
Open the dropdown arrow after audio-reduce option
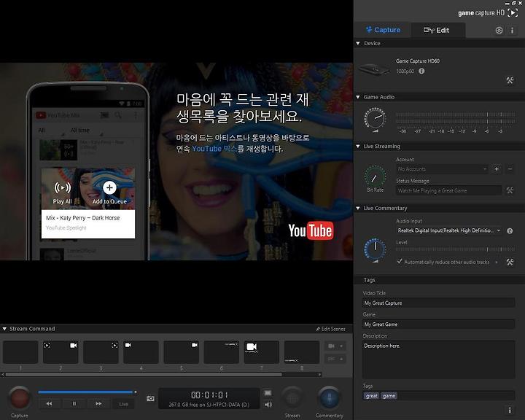click(497, 262)
